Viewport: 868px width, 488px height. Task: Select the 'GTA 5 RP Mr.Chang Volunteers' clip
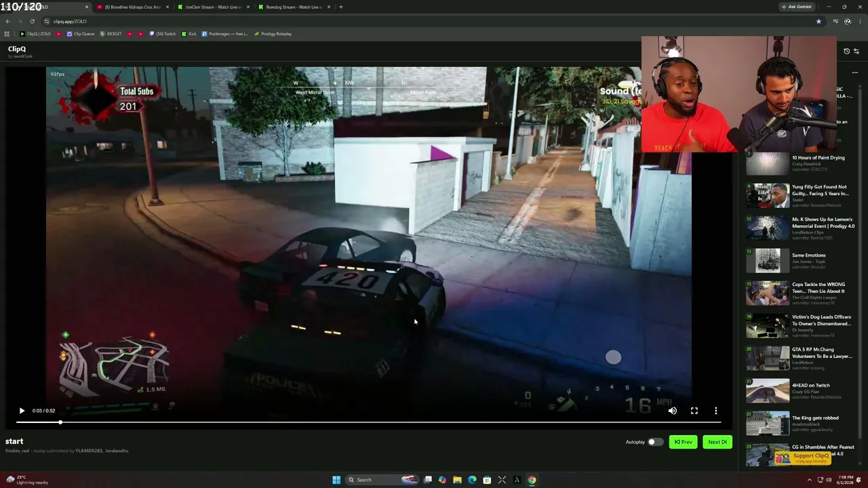[x=801, y=359]
